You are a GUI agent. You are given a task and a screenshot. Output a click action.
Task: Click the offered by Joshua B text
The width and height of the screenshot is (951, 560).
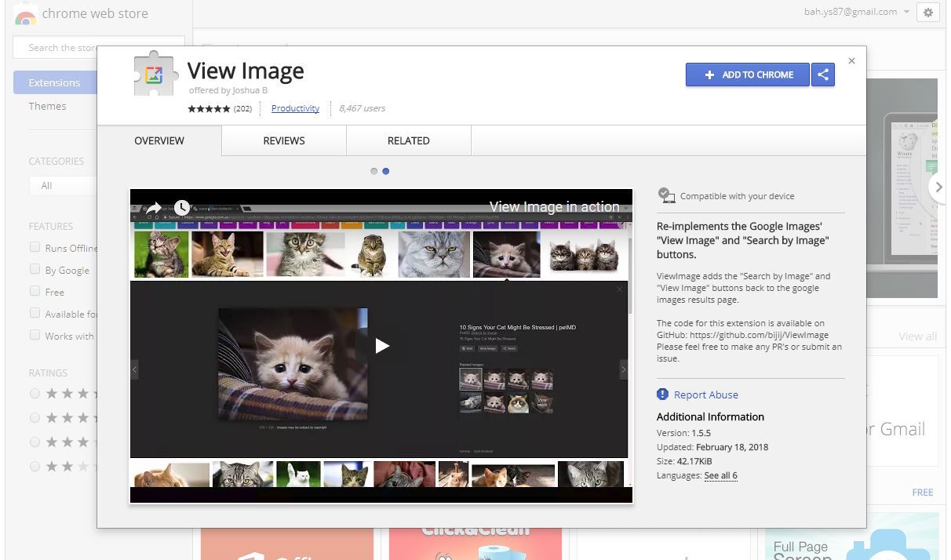[228, 90]
